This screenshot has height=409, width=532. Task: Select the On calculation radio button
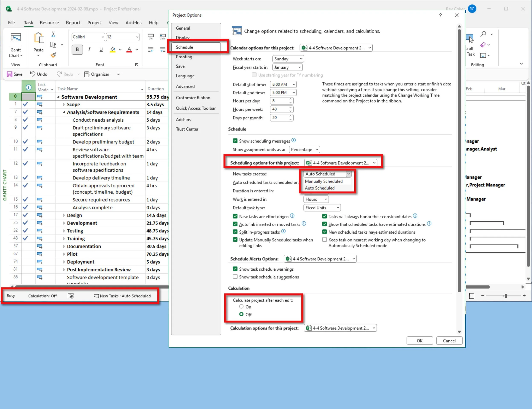[241, 306]
